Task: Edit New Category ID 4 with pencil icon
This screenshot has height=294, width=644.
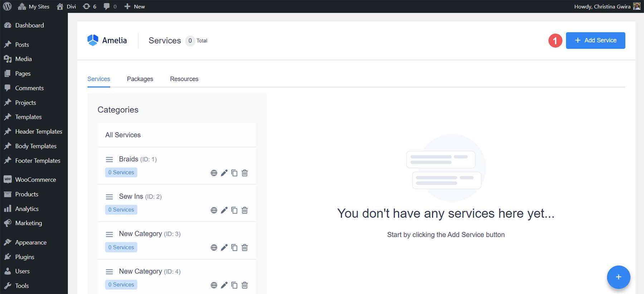Action: 224,285
